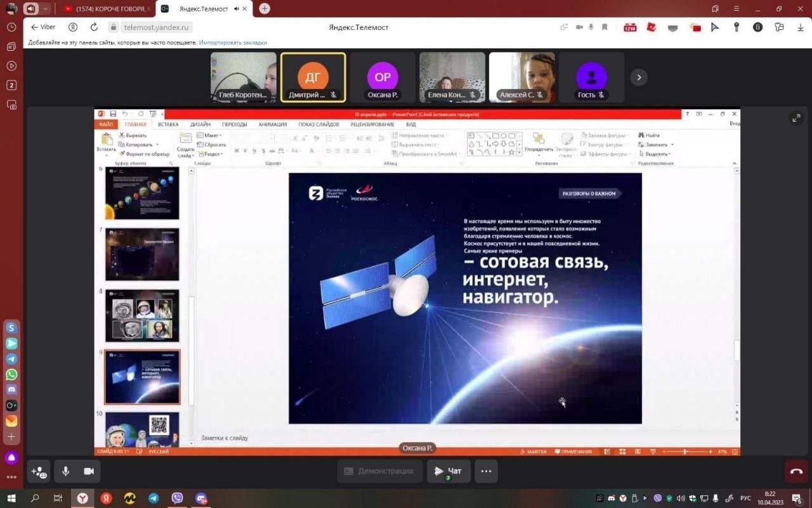Open the three-dots more options menu
The width and height of the screenshot is (812, 508).
click(486, 471)
